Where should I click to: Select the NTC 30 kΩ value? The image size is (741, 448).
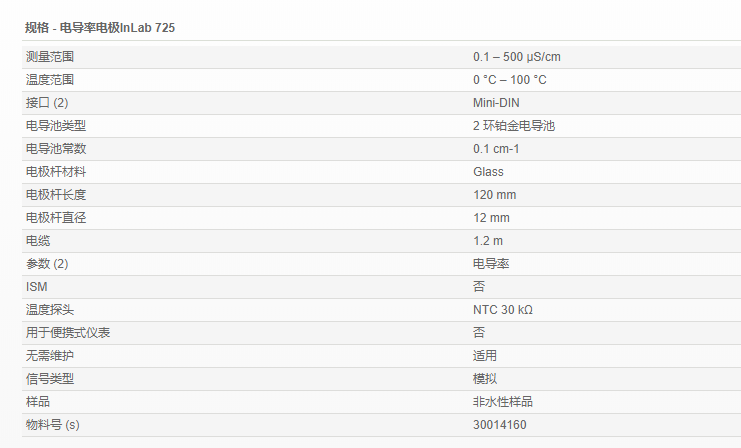click(x=502, y=310)
